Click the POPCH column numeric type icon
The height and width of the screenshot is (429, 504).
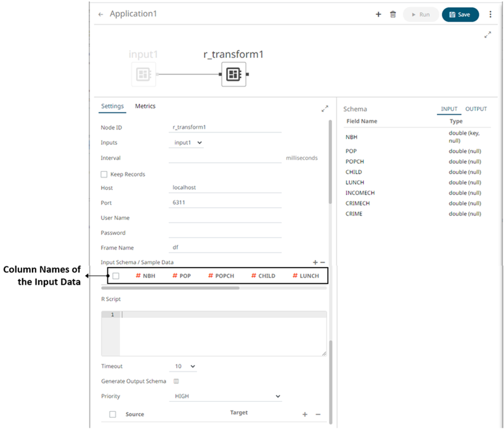pyautogui.click(x=211, y=276)
